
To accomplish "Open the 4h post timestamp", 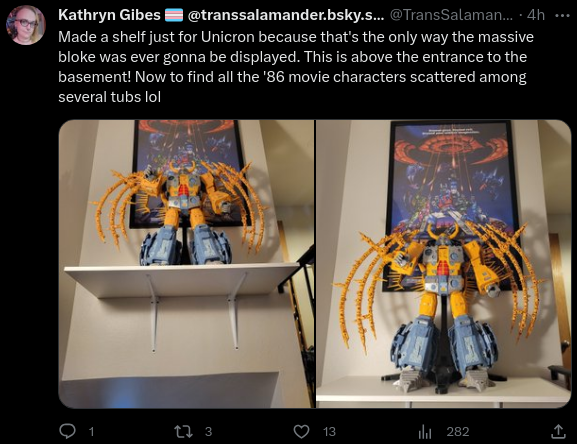I will click(536, 15).
